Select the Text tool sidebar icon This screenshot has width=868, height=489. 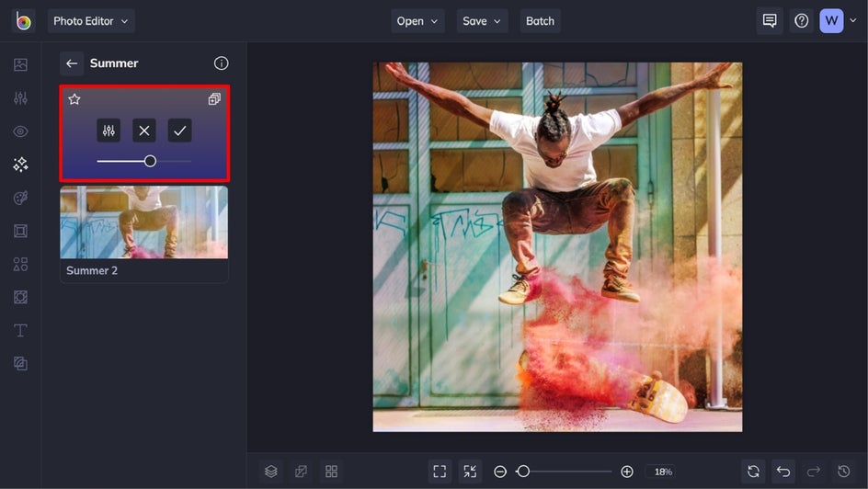[x=20, y=330]
